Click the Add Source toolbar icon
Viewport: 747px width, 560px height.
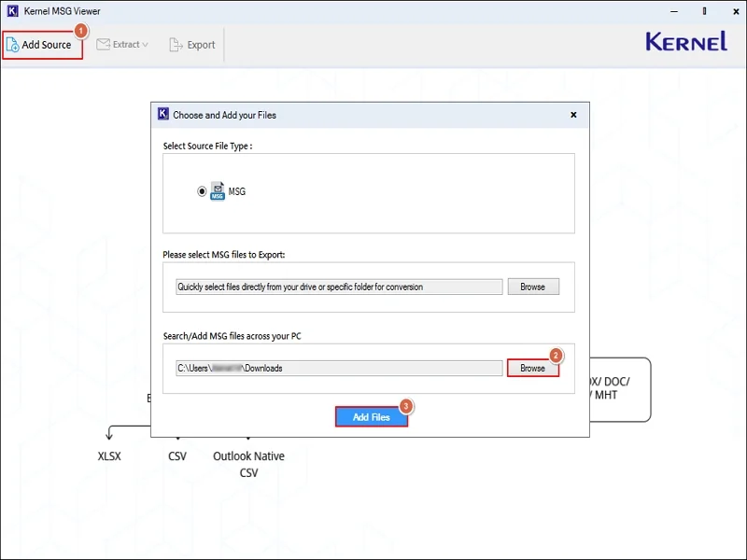pos(13,44)
